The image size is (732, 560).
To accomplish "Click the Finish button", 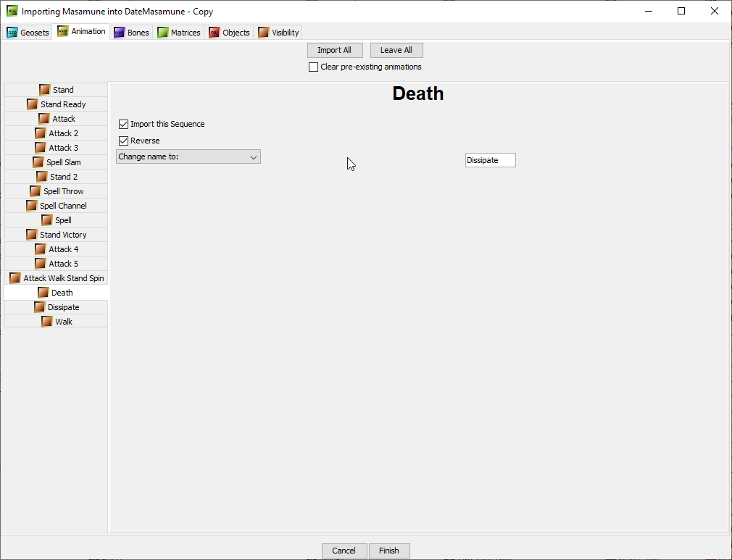I will (389, 551).
